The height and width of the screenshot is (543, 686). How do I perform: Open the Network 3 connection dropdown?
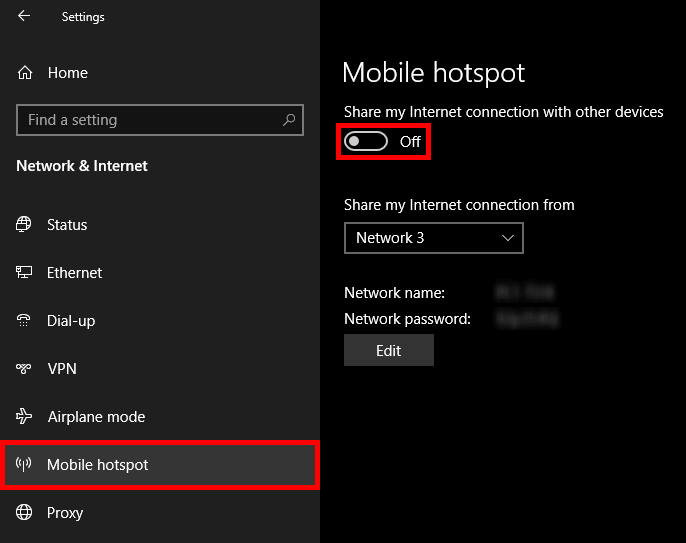point(434,238)
